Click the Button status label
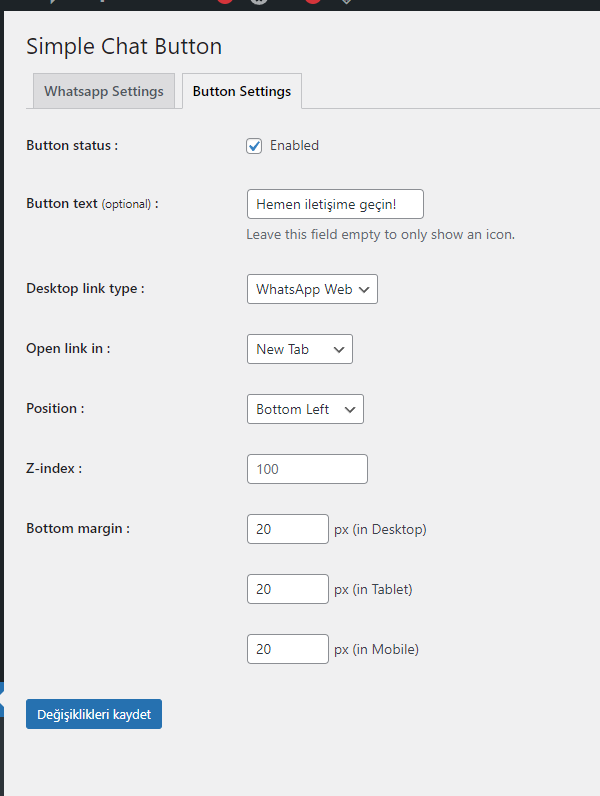The width and height of the screenshot is (600, 796). click(x=72, y=146)
